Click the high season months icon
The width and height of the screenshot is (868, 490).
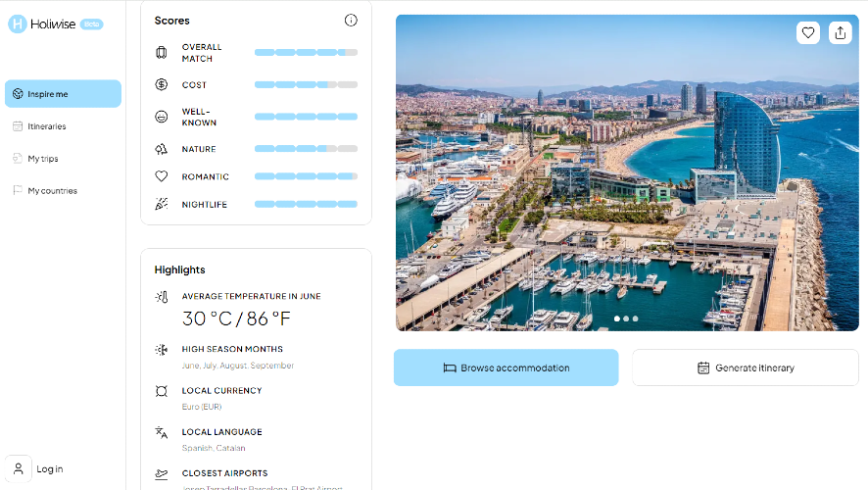click(161, 350)
